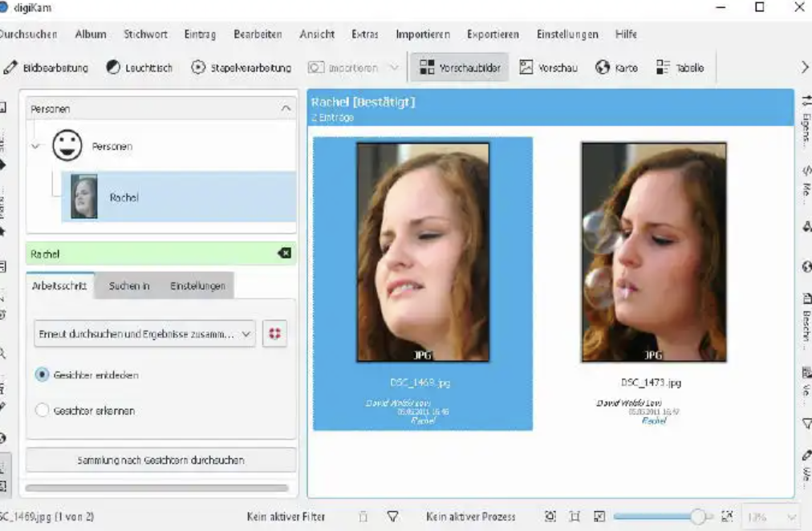Clear the Rachel search field text
812x531 pixels.
pyautogui.click(x=284, y=253)
